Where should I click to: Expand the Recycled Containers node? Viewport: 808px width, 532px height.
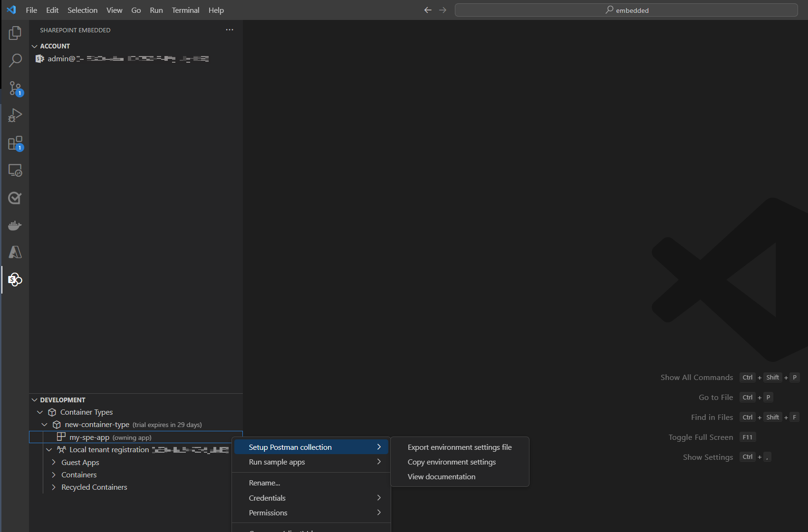tap(53, 487)
